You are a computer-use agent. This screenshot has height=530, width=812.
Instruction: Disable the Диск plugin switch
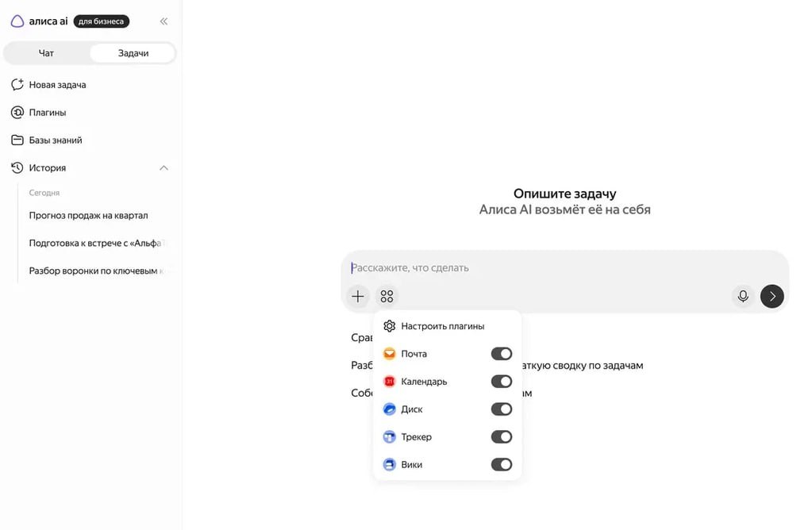click(x=502, y=409)
